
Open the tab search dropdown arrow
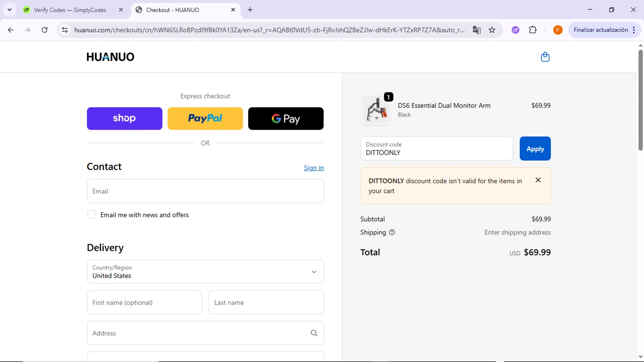(9, 9)
